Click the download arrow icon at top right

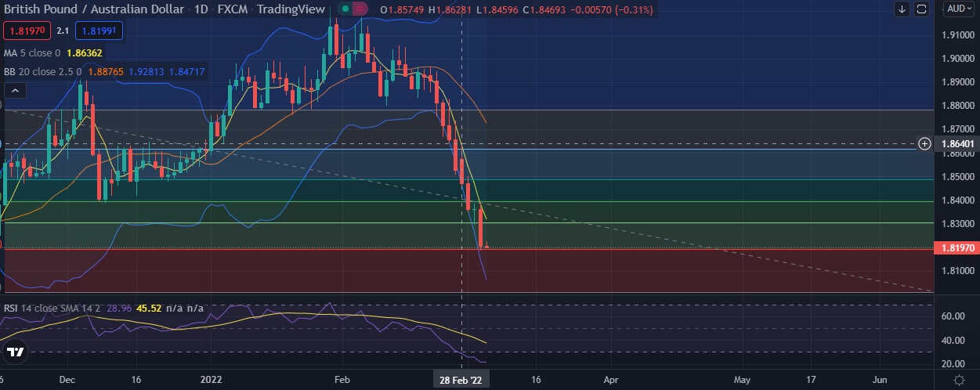tap(902, 9)
